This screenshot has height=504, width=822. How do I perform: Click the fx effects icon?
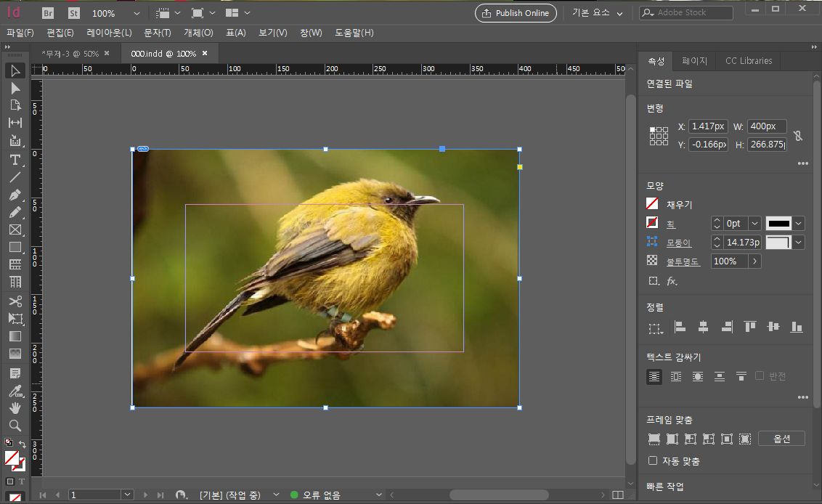click(672, 280)
